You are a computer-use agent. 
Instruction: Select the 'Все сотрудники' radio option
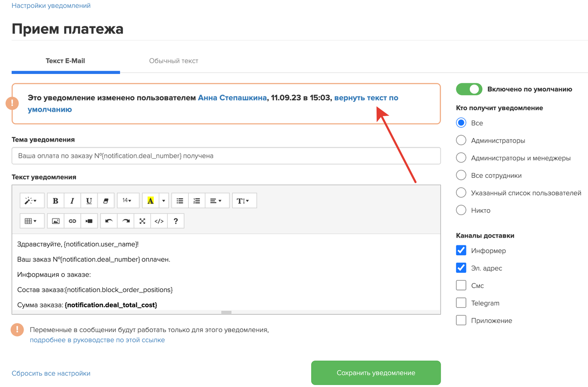[x=461, y=175]
